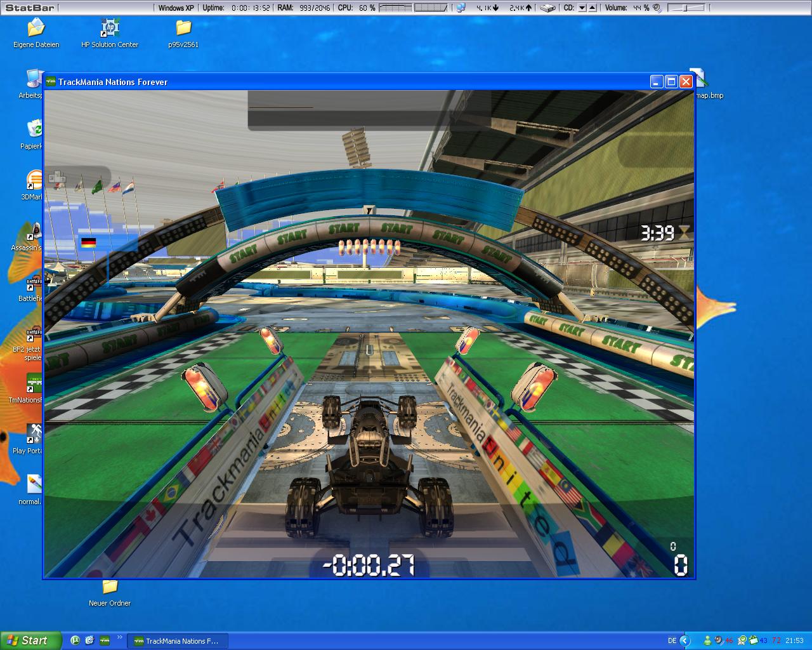Click the StatBar network monitor icon

(461, 8)
